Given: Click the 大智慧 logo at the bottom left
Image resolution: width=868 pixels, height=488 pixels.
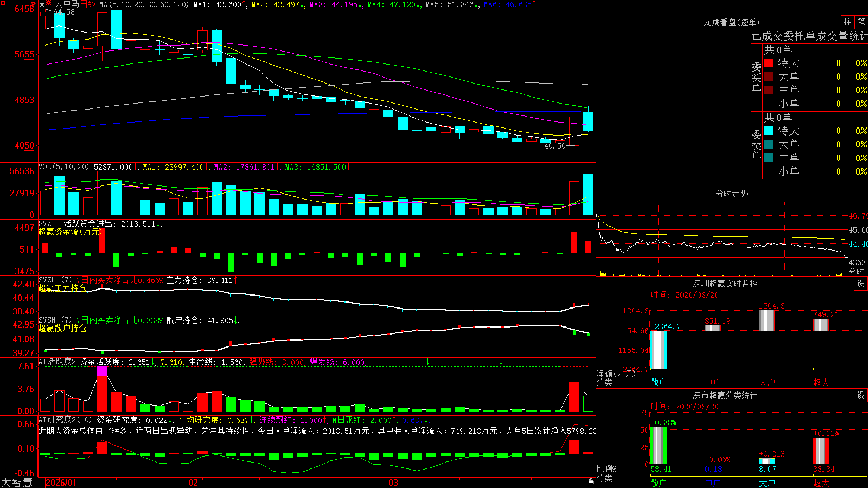Looking at the screenshot, I should pyautogui.click(x=16, y=483).
